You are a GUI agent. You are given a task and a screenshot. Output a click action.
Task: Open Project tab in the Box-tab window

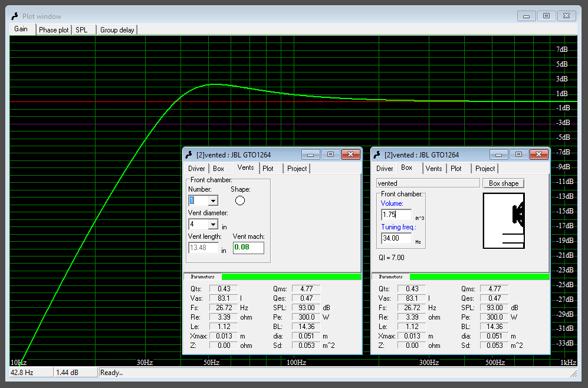[x=485, y=169]
